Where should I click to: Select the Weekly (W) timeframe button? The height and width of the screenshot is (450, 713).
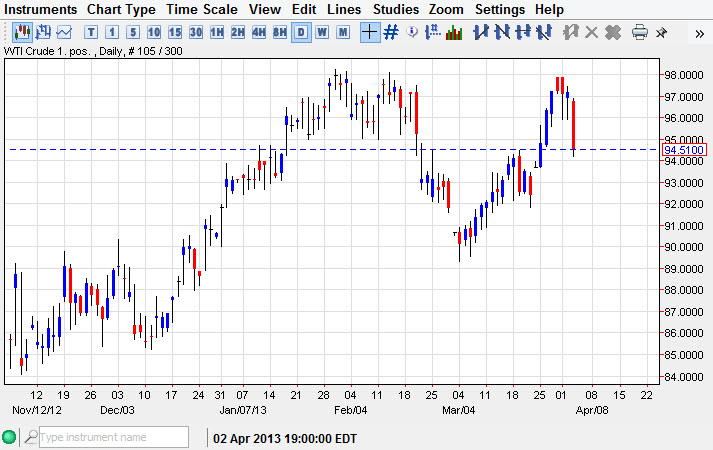321,32
